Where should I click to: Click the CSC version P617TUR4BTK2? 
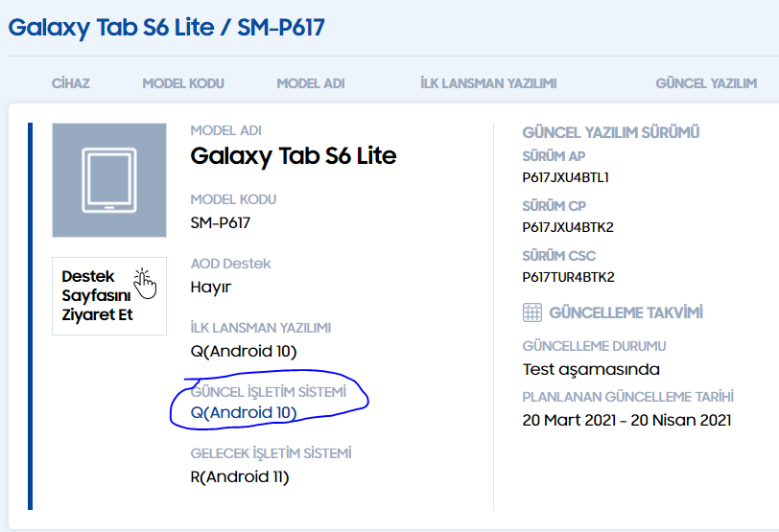coord(568,277)
